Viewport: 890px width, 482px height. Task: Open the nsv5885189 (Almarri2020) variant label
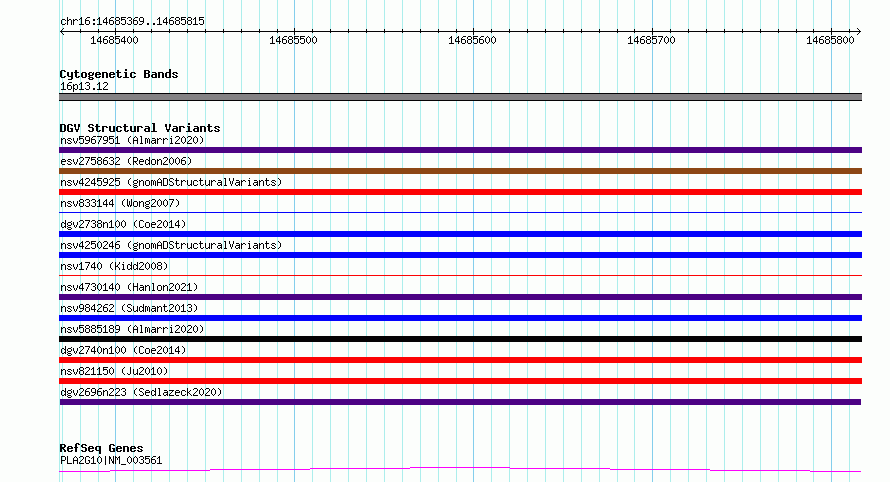coord(132,329)
